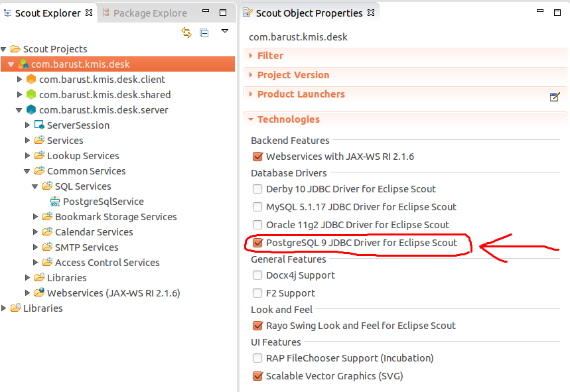Viewport: 570px width, 392px height.
Task: Enable Oracle 11g2 JDBC Driver checkbox
Action: click(257, 224)
